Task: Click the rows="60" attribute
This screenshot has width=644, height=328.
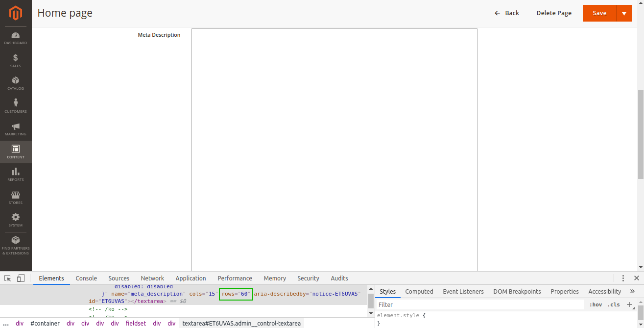Action: coord(236,294)
